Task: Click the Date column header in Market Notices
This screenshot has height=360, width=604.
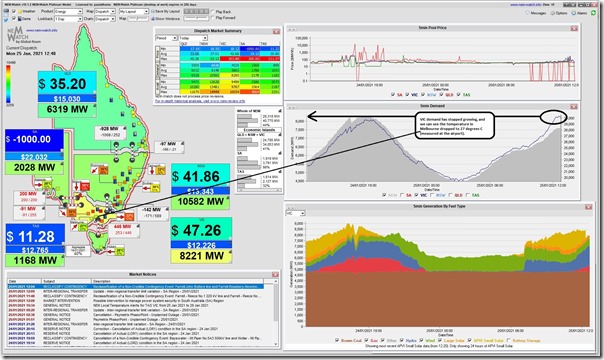Action: (x=24, y=281)
